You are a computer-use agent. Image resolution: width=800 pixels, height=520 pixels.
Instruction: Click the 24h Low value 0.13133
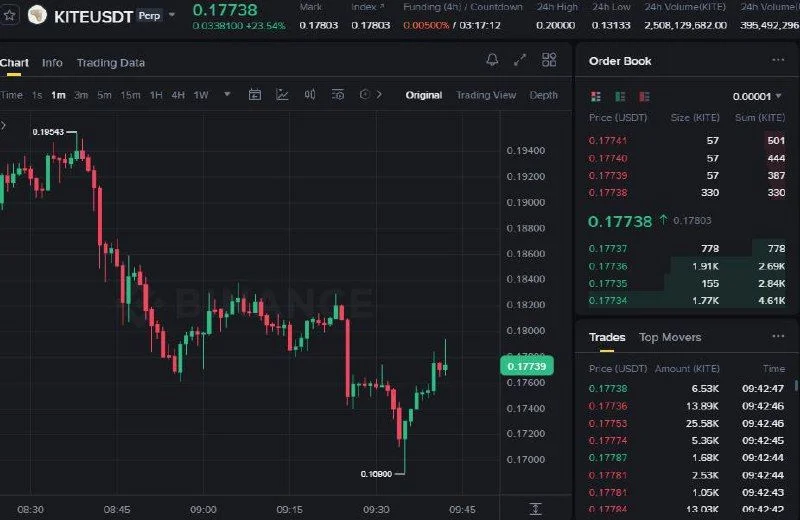pyautogui.click(x=611, y=25)
